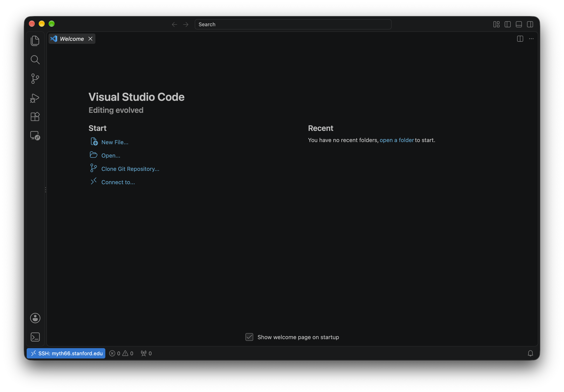Open the Accounts menu icon
The image size is (564, 392).
pos(35,318)
